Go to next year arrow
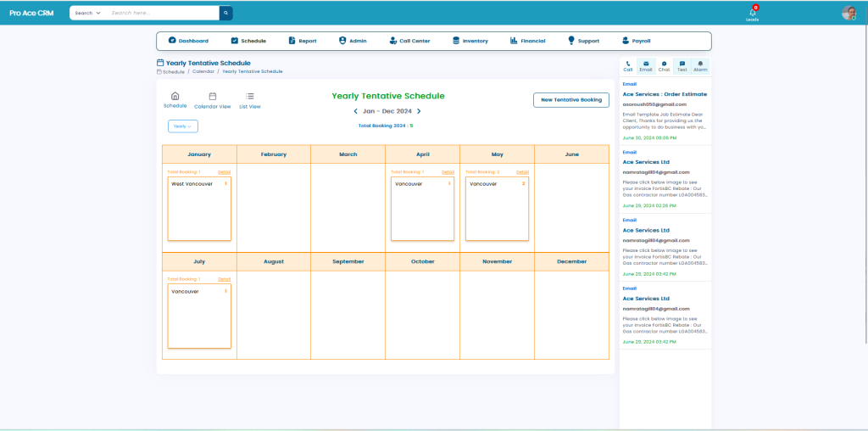This screenshot has height=431, width=868. coord(419,111)
